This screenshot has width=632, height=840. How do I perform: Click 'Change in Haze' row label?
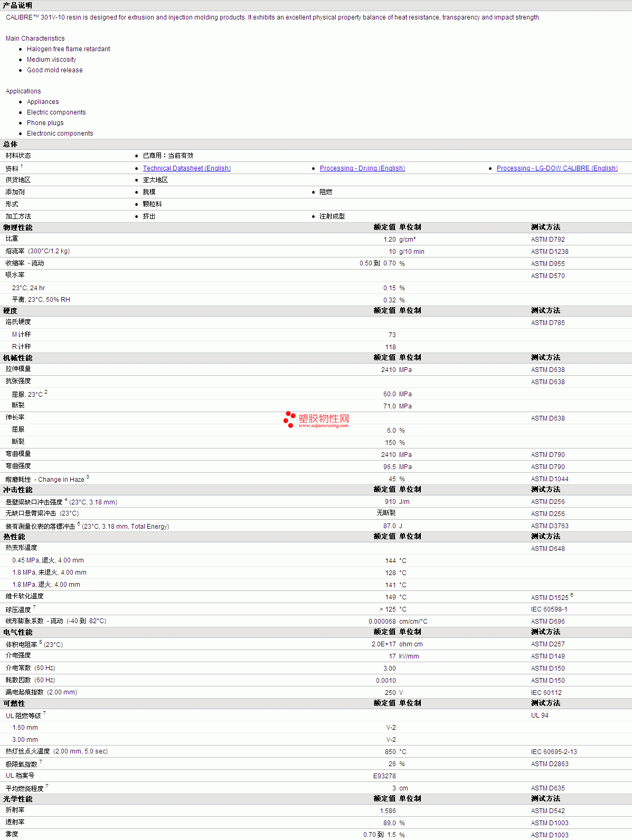(x=61, y=480)
